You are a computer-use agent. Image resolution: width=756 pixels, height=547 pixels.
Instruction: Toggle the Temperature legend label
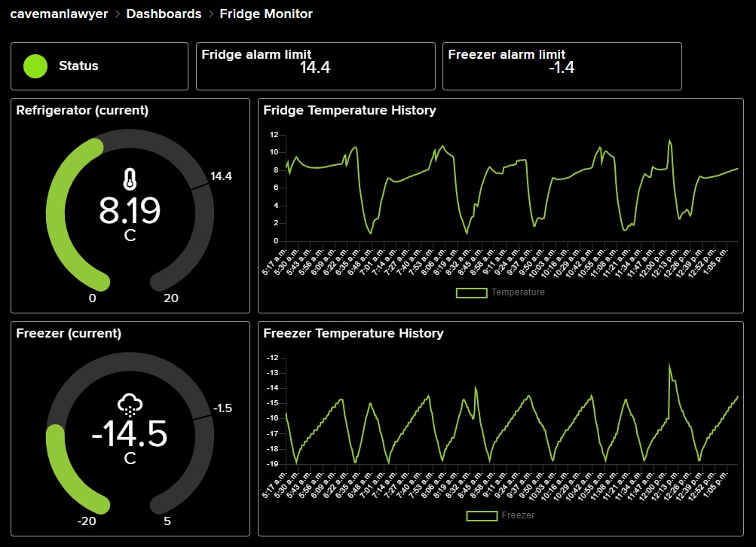coord(518,292)
